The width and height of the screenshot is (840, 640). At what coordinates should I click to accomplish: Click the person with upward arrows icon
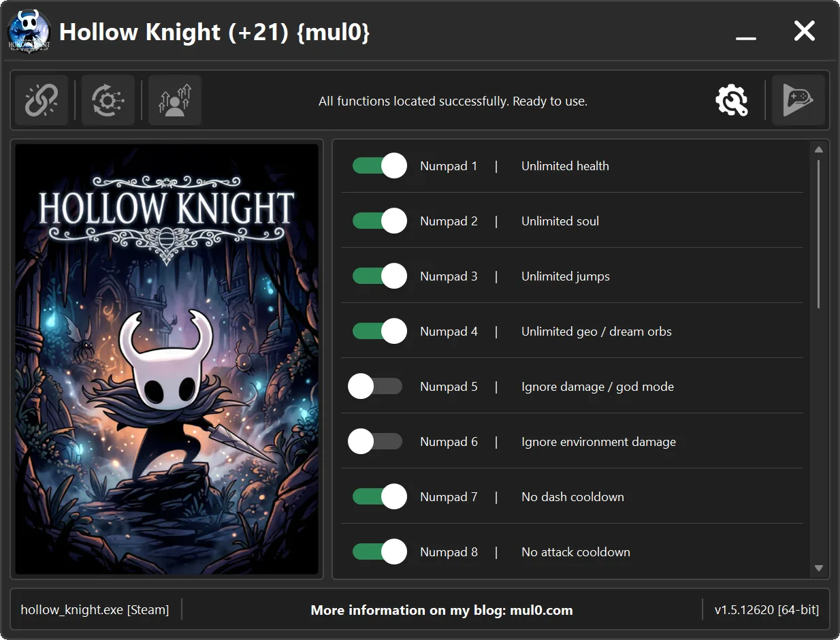click(x=175, y=101)
